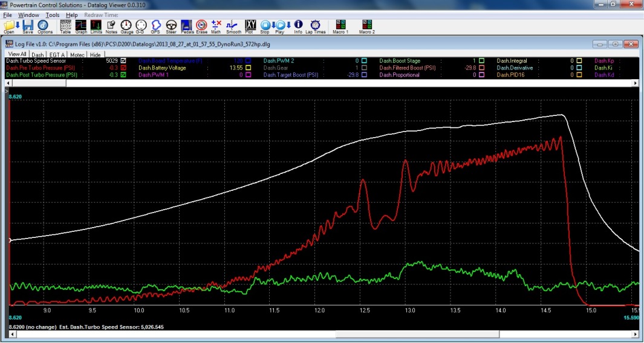Open the XY Plot icon
This screenshot has height=343, width=644.
tap(249, 26)
